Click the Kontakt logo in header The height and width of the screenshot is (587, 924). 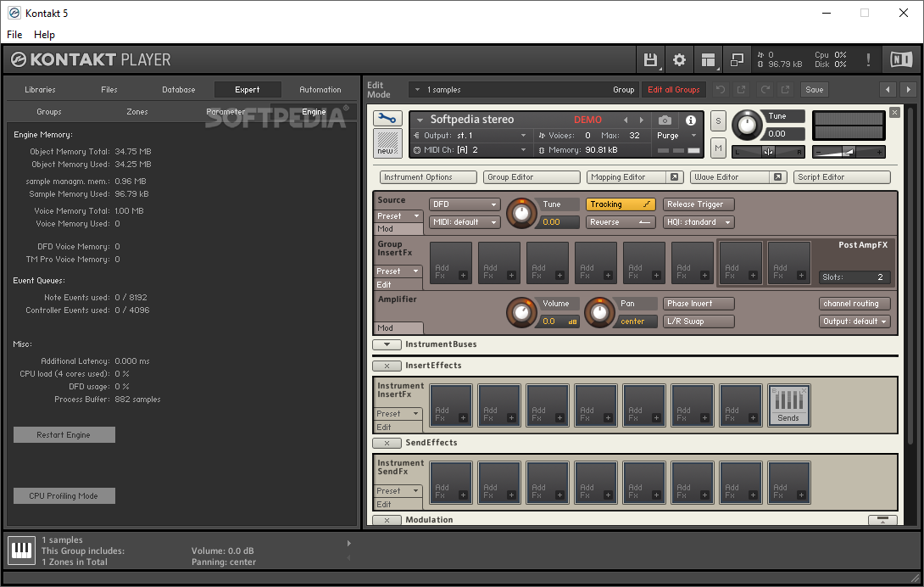click(x=19, y=59)
